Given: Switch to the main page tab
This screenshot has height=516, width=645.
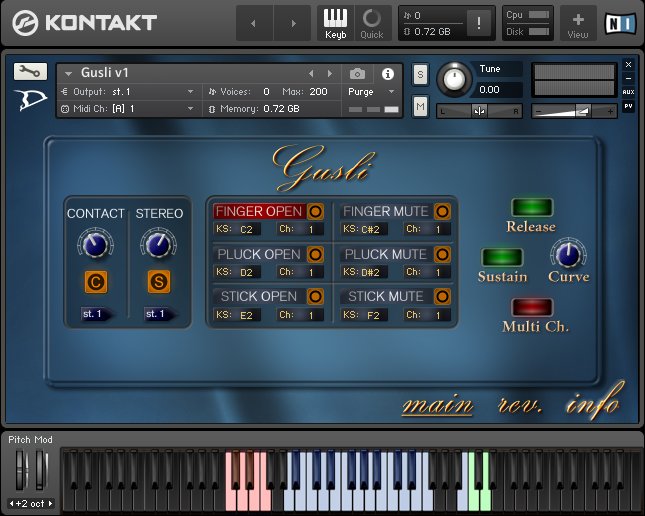Looking at the screenshot, I should (x=438, y=405).
